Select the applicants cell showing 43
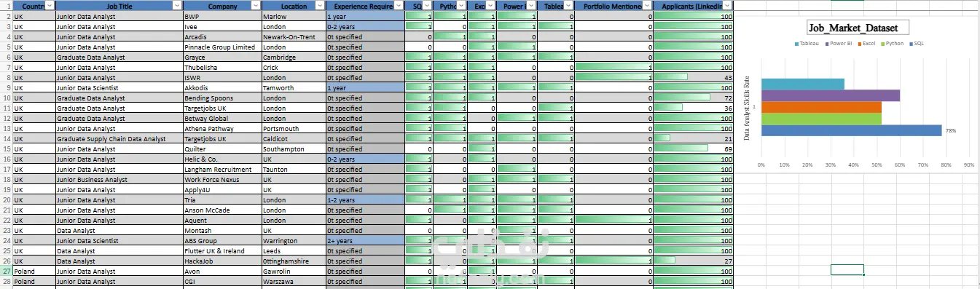 pos(694,77)
